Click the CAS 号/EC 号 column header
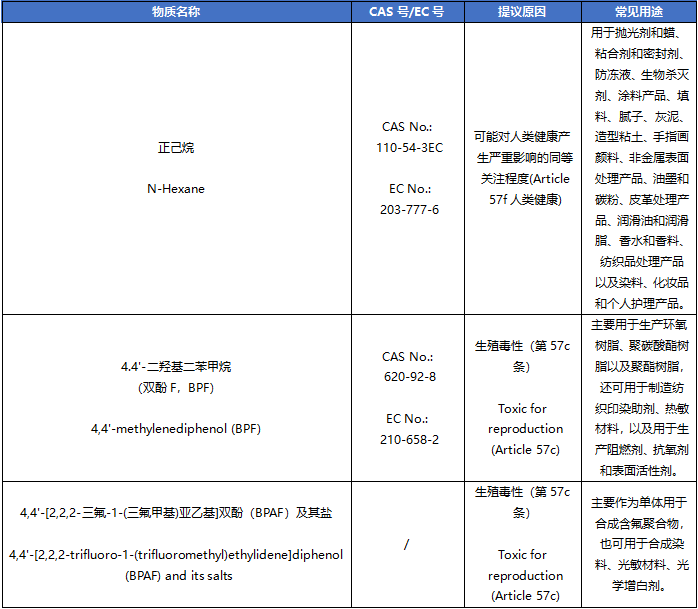The image size is (698, 609). point(406,12)
